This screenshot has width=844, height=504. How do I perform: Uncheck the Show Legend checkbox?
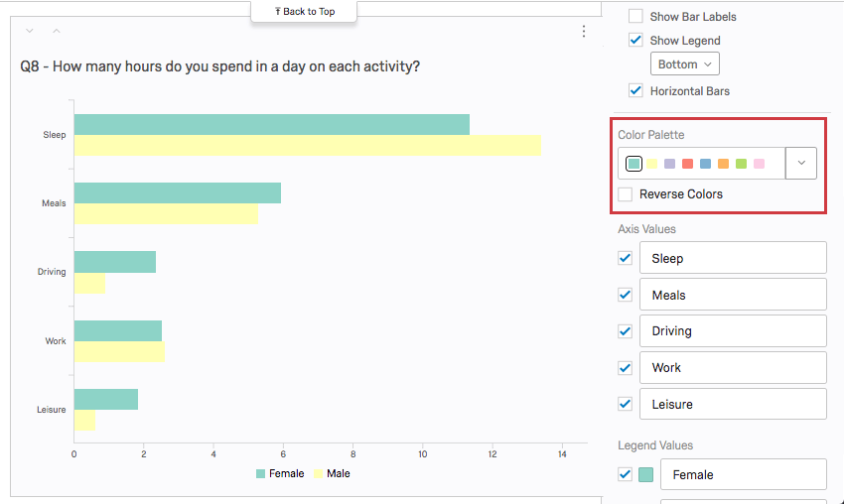coord(635,41)
